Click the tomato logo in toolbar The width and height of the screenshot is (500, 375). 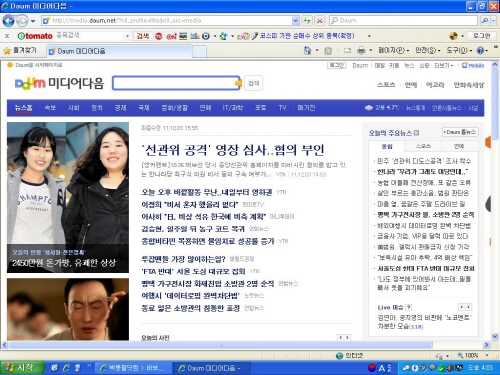click(35, 36)
